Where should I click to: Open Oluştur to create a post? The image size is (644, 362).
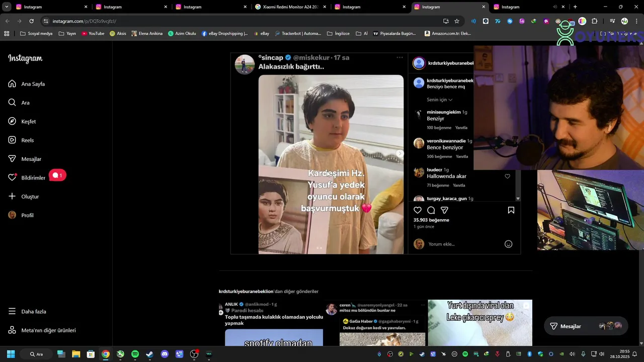[x=24, y=197]
